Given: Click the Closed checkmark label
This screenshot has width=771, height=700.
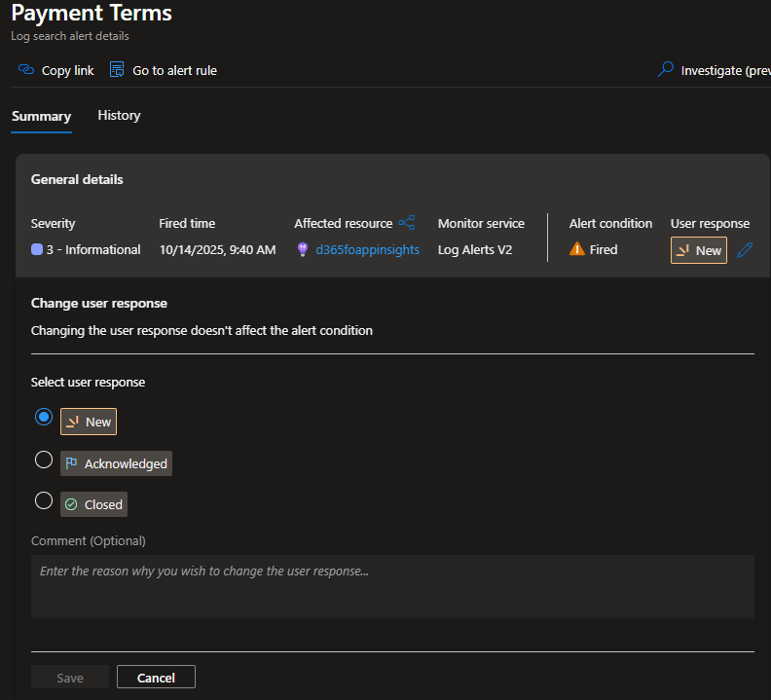Looking at the screenshot, I should 94,504.
